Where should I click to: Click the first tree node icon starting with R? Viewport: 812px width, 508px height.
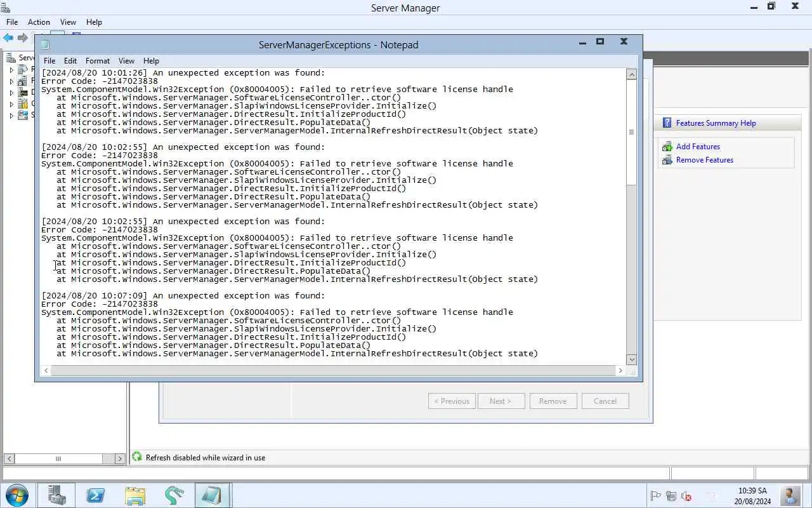coord(23,69)
